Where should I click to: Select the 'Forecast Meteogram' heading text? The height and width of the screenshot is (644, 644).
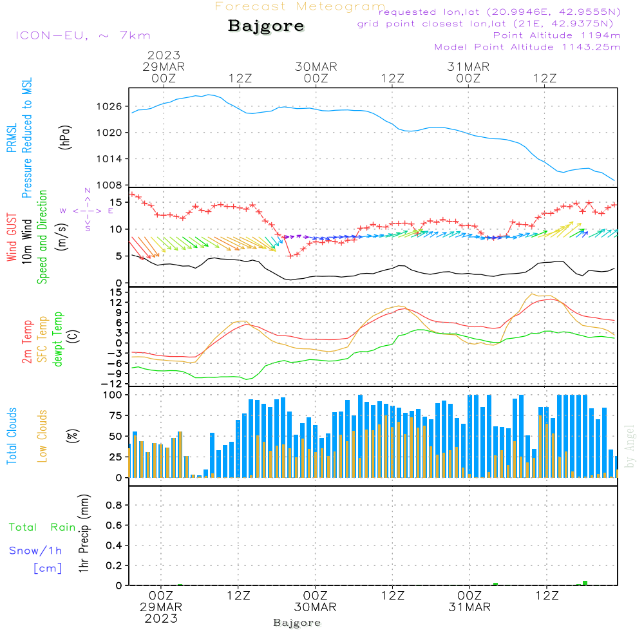(x=300, y=6)
